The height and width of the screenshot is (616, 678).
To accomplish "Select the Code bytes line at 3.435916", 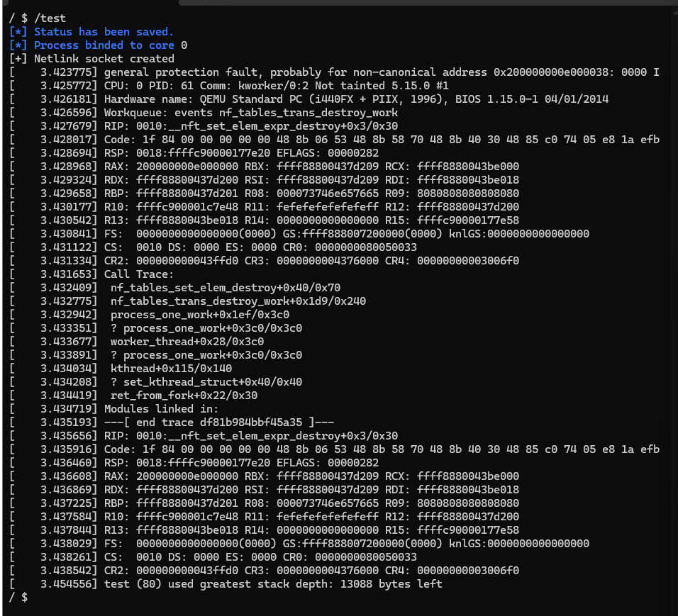I will click(x=334, y=449).
